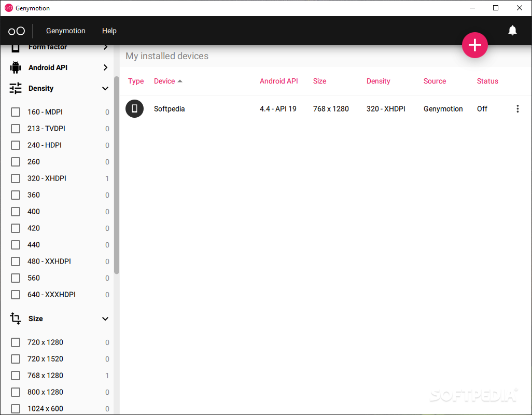Tick the 360 density checkbox
The width and height of the screenshot is (532, 415).
(16, 195)
